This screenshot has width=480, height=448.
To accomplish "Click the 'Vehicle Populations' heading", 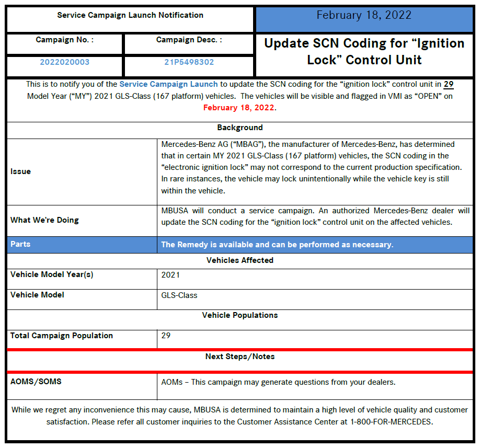I will (x=240, y=315).
